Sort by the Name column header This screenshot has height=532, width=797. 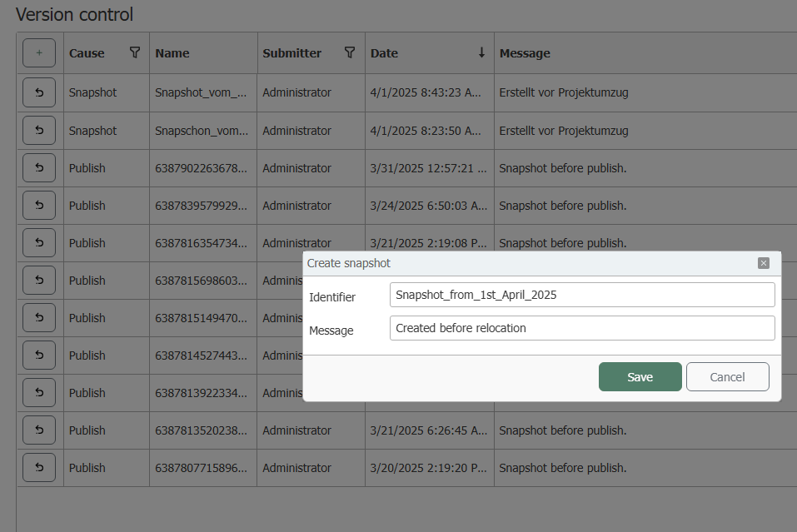point(172,52)
